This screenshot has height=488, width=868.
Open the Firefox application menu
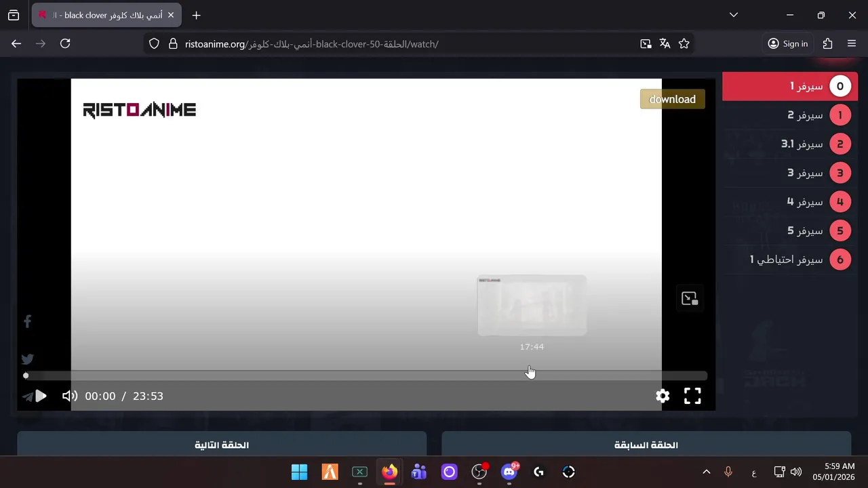(x=852, y=43)
